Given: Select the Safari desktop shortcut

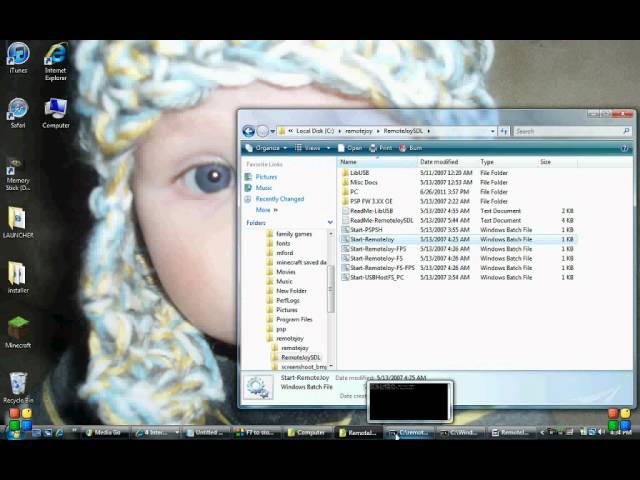Looking at the screenshot, I should coord(18,113).
